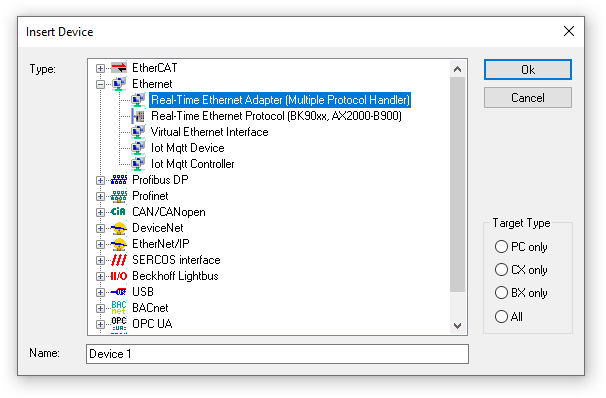Select the DeviceNet label

[158, 228]
